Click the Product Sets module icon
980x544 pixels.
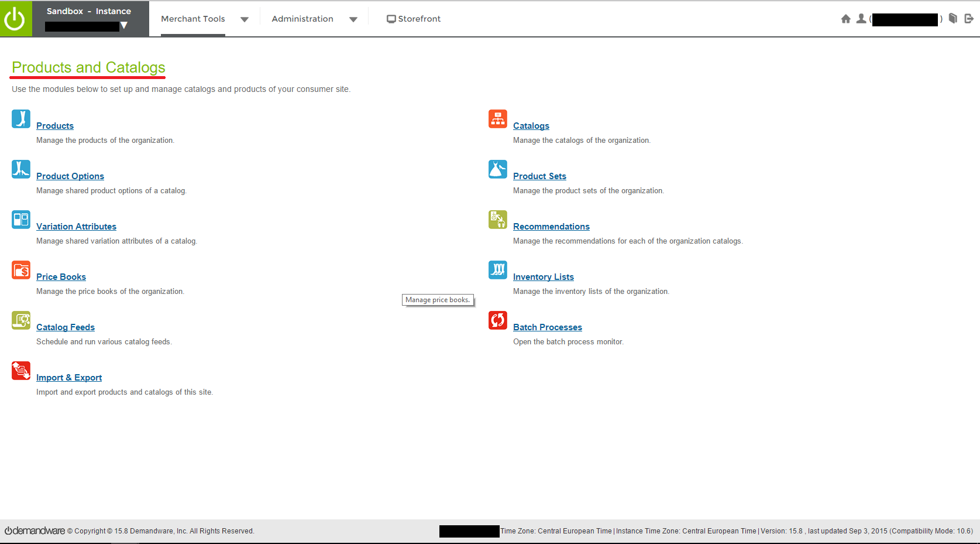[498, 169]
